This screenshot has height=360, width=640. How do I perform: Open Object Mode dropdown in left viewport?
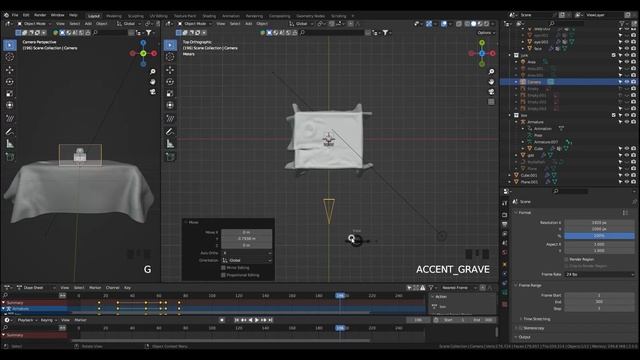coord(34,24)
